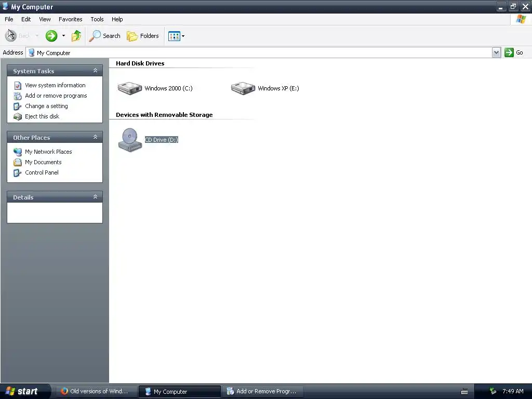The image size is (532, 399).
Task: Open the Help menu
Action: tap(117, 19)
